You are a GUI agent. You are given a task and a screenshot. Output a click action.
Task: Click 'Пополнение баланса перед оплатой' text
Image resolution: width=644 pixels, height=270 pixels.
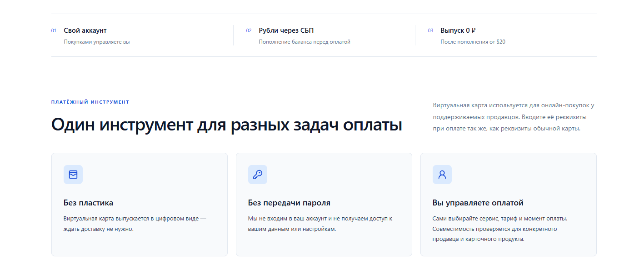pyautogui.click(x=305, y=42)
